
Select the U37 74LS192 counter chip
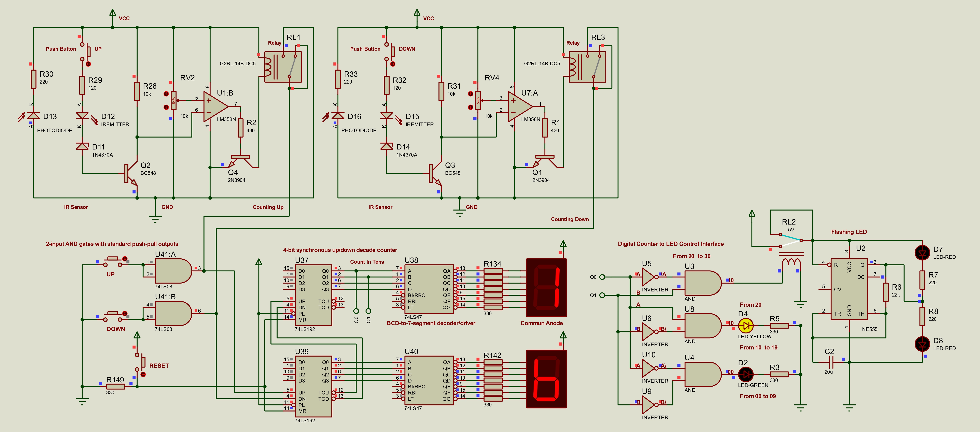click(313, 295)
